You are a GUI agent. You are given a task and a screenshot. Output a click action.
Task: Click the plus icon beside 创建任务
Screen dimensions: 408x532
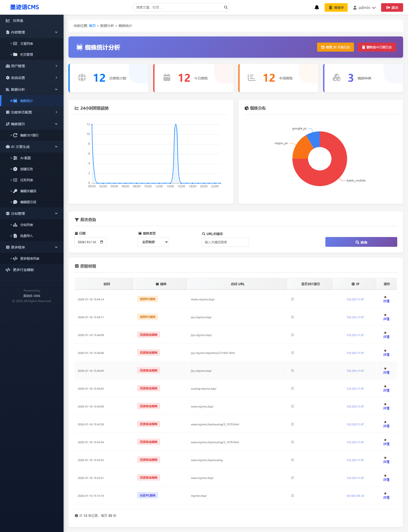pos(15,169)
